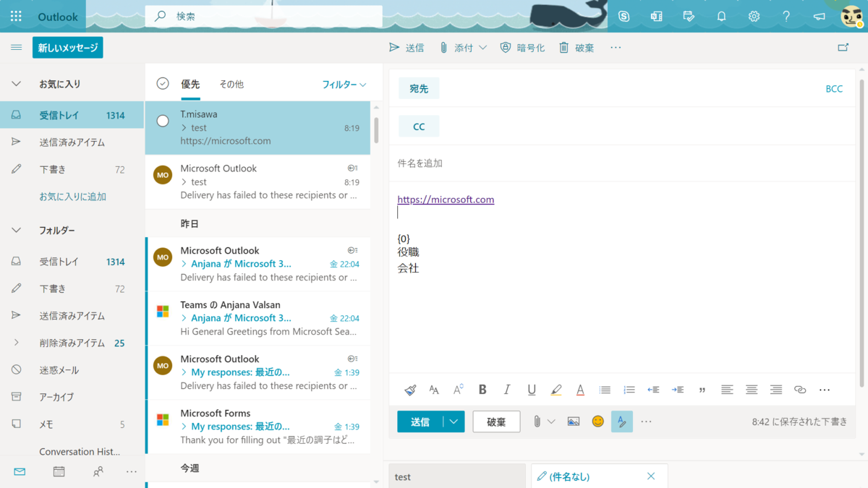Align text to the right
The width and height of the screenshot is (868, 488).
coord(776,390)
